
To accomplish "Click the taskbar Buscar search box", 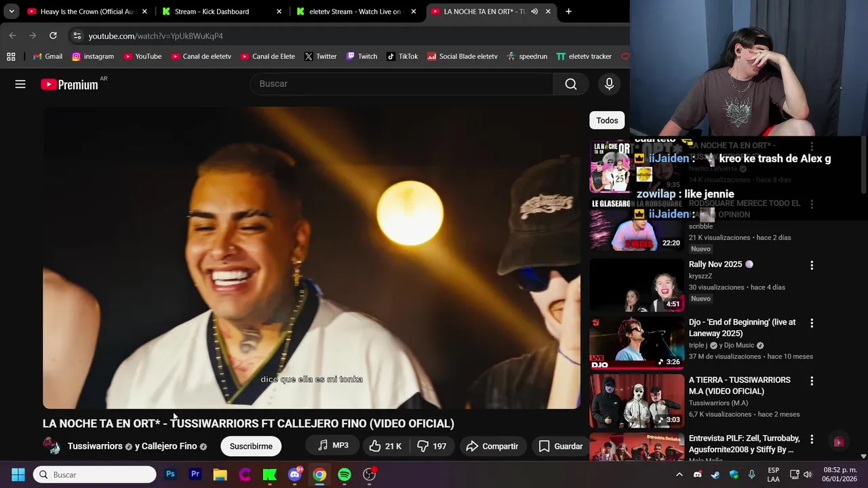I will pyautogui.click(x=95, y=474).
